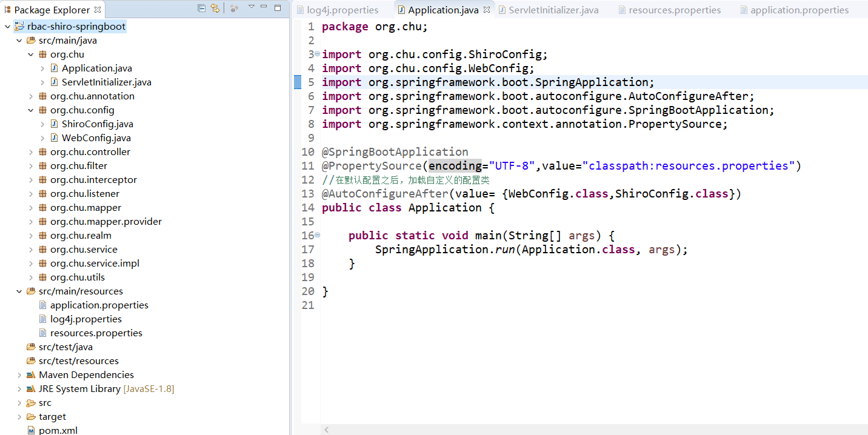Click the src folder icon
This screenshot has width=868, height=435.
(x=31, y=403)
